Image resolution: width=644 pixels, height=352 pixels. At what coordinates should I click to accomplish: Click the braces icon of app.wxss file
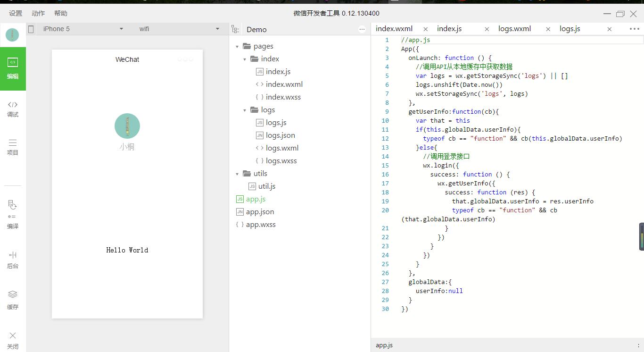(240, 225)
